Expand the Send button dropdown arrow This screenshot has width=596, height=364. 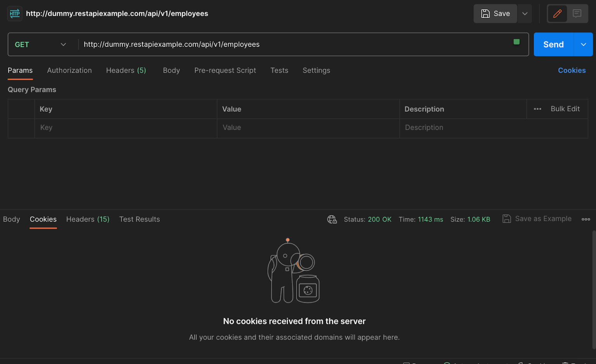(x=583, y=44)
